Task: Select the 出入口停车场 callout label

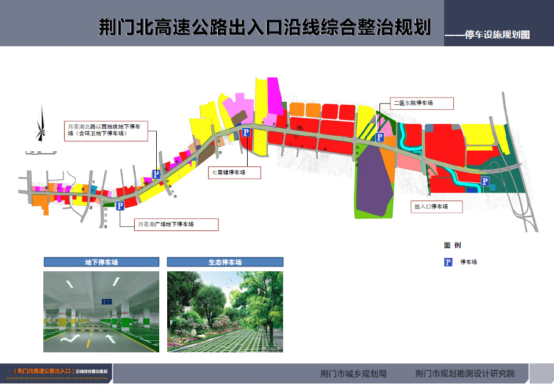Action: pyautogui.click(x=436, y=207)
